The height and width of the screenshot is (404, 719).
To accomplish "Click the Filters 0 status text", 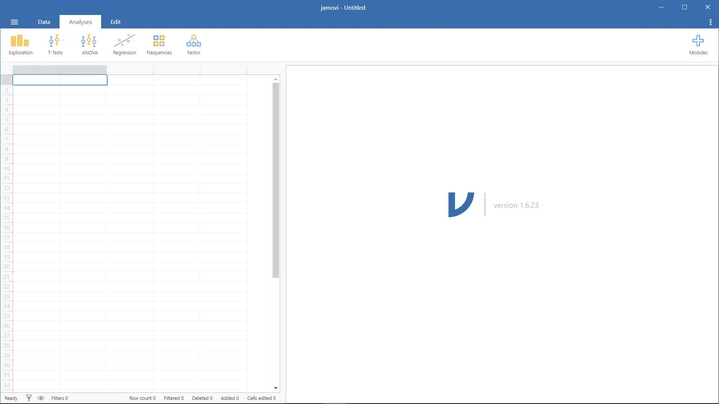I will 60,398.
